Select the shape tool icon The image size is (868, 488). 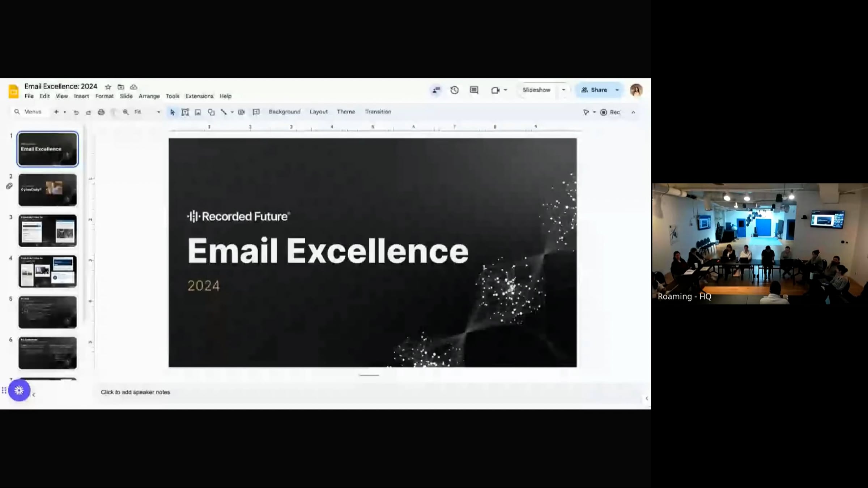[x=211, y=112]
